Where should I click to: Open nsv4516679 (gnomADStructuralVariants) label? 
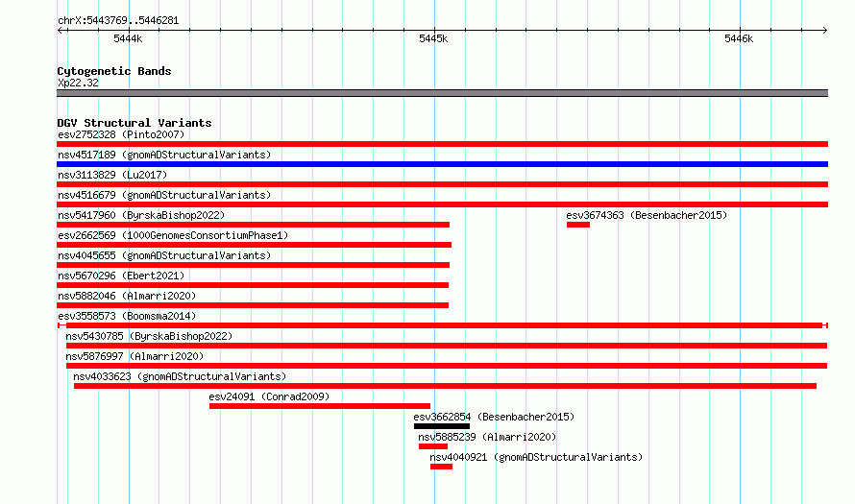coord(164,195)
